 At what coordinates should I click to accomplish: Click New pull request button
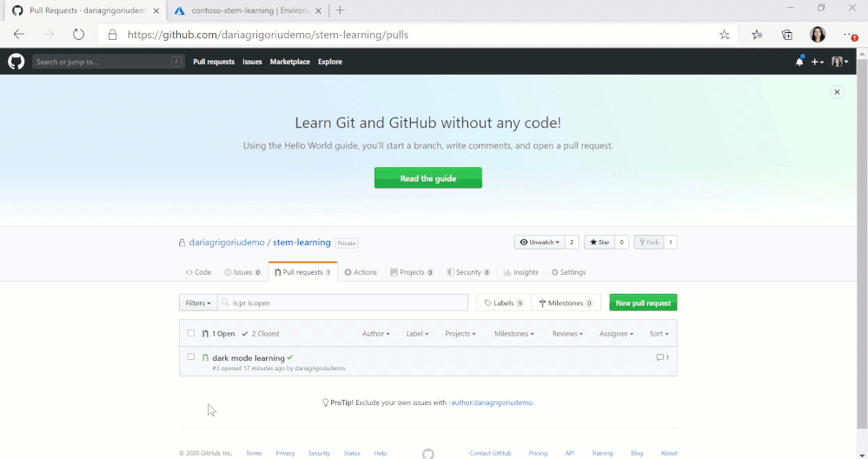pyautogui.click(x=643, y=303)
